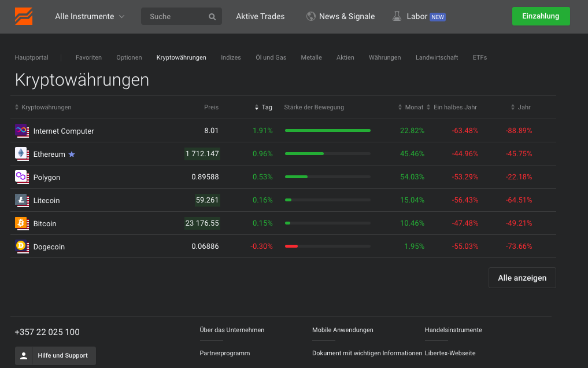Open the Währungen tab
Image resolution: width=588 pixels, height=368 pixels.
pyautogui.click(x=384, y=57)
